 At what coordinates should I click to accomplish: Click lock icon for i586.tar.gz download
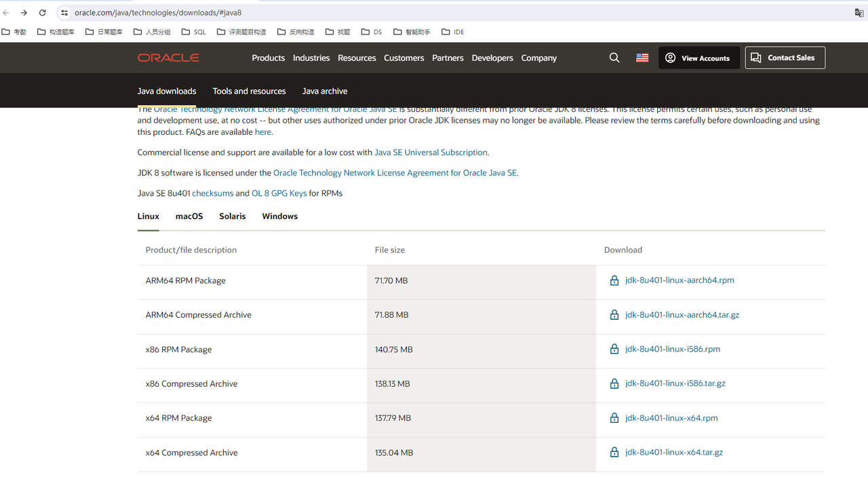point(614,383)
